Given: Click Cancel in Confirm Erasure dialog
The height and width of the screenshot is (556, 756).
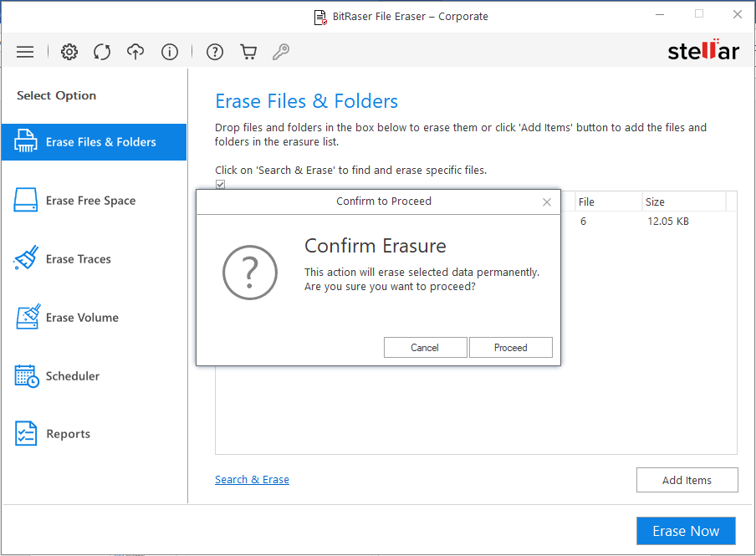Looking at the screenshot, I should tap(425, 348).
